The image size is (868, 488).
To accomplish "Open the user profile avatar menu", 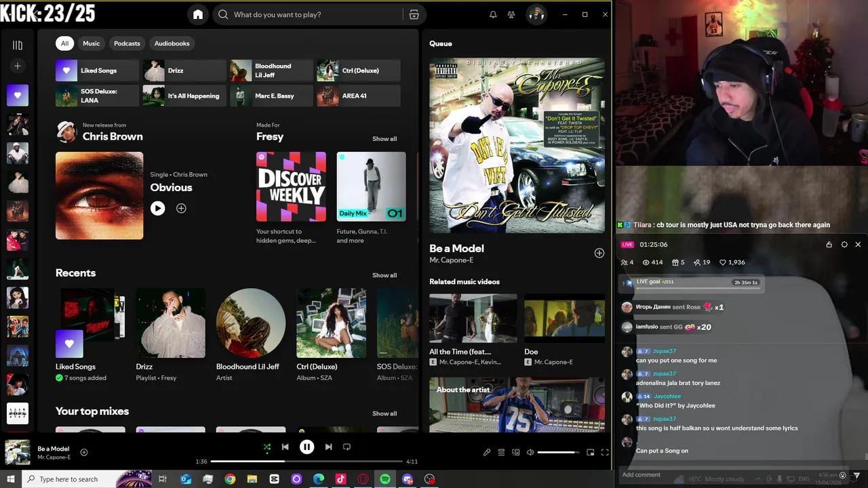I will tap(536, 14).
